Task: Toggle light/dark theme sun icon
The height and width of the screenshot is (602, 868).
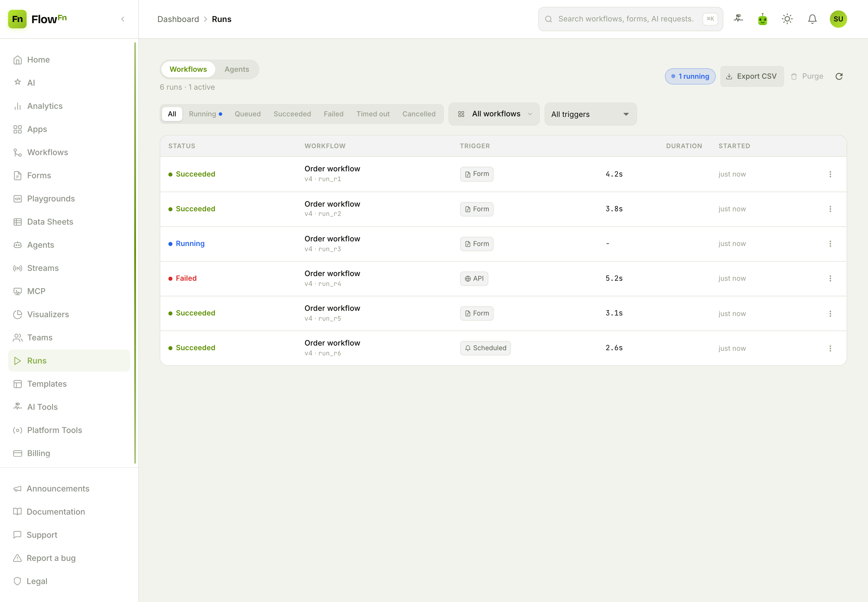Action: (x=787, y=19)
